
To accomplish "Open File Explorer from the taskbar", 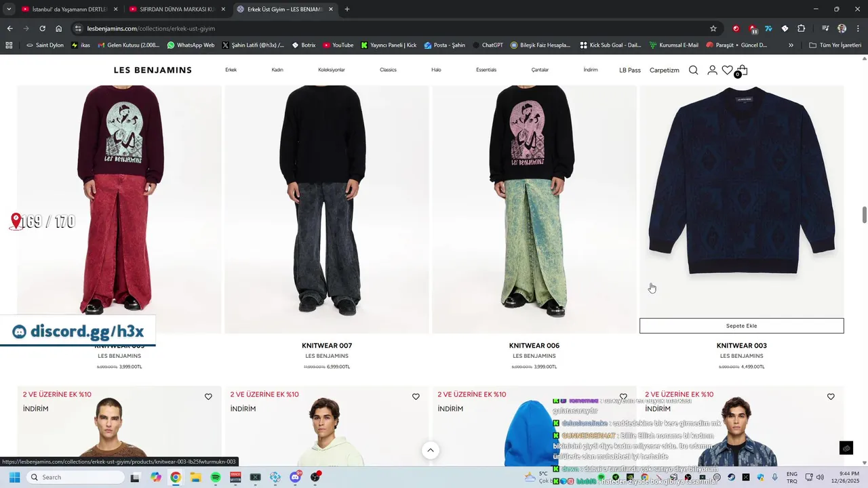I will (x=195, y=477).
